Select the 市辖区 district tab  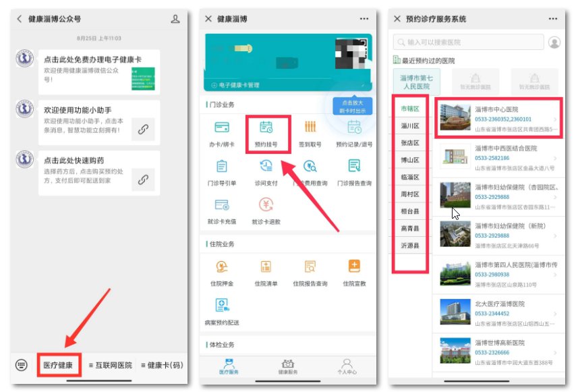(410, 109)
